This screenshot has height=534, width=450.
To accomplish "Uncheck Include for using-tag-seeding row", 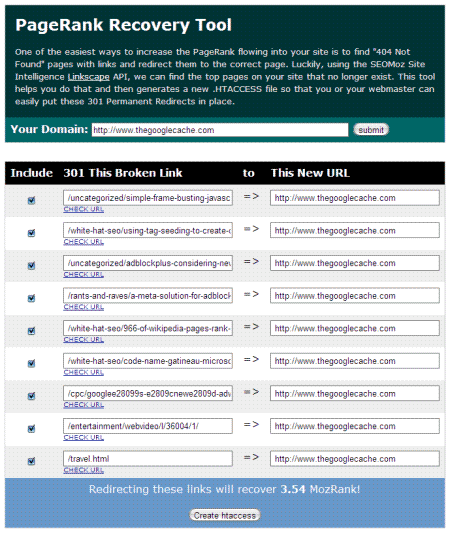I will (31, 233).
